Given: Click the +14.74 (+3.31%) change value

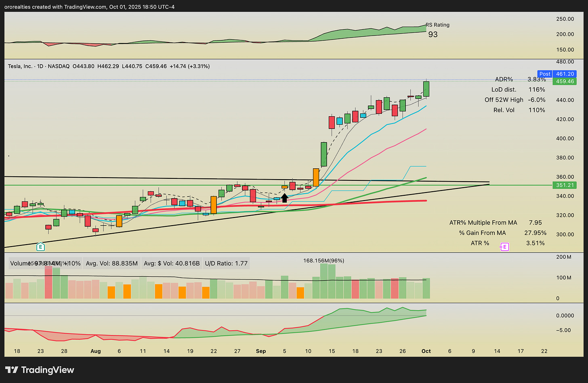Looking at the screenshot, I should [x=190, y=66].
